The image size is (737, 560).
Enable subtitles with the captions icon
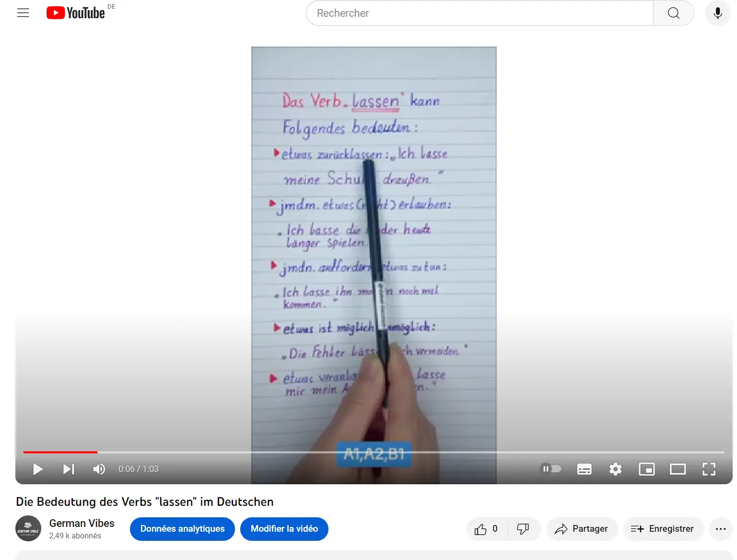(x=584, y=469)
